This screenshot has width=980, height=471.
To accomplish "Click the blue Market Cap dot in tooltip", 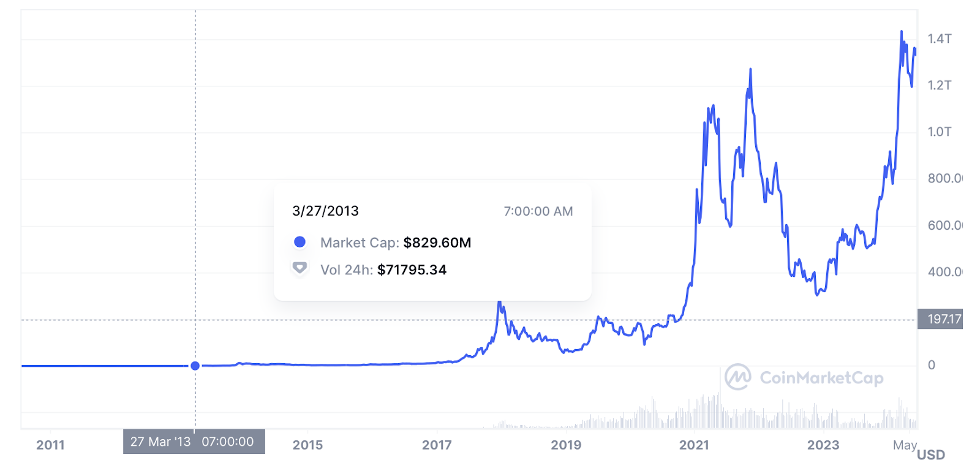I will pos(300,242).
